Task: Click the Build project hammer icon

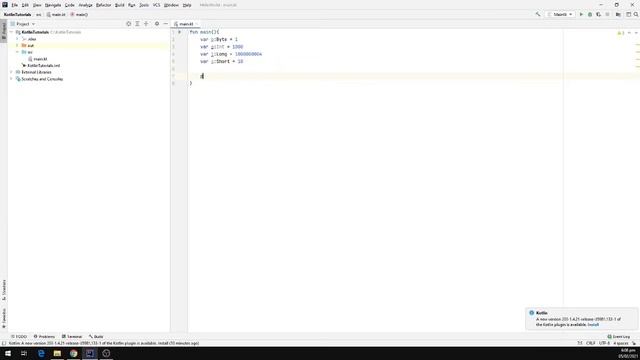Action: (538, 14)
